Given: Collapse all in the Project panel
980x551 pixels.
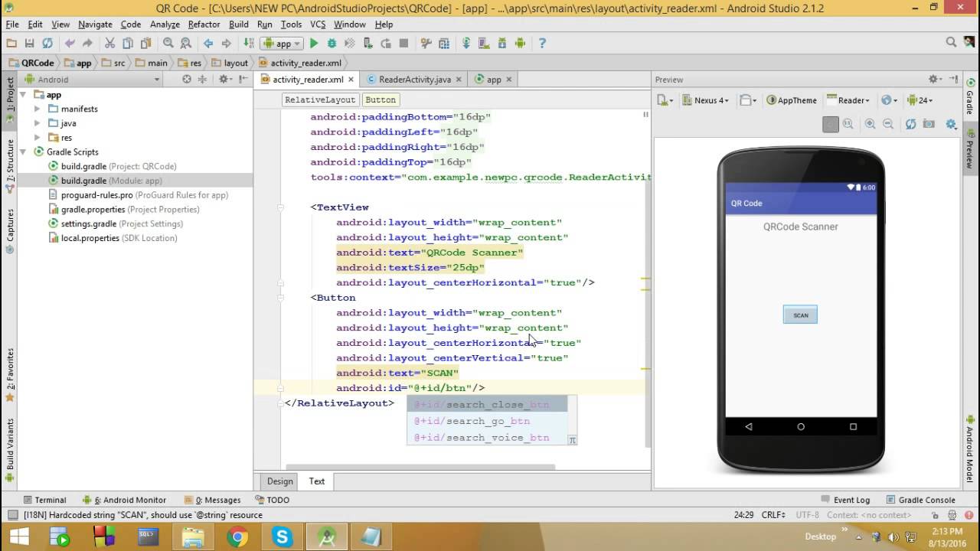Looking at the screenshot, I should point(202,79).
